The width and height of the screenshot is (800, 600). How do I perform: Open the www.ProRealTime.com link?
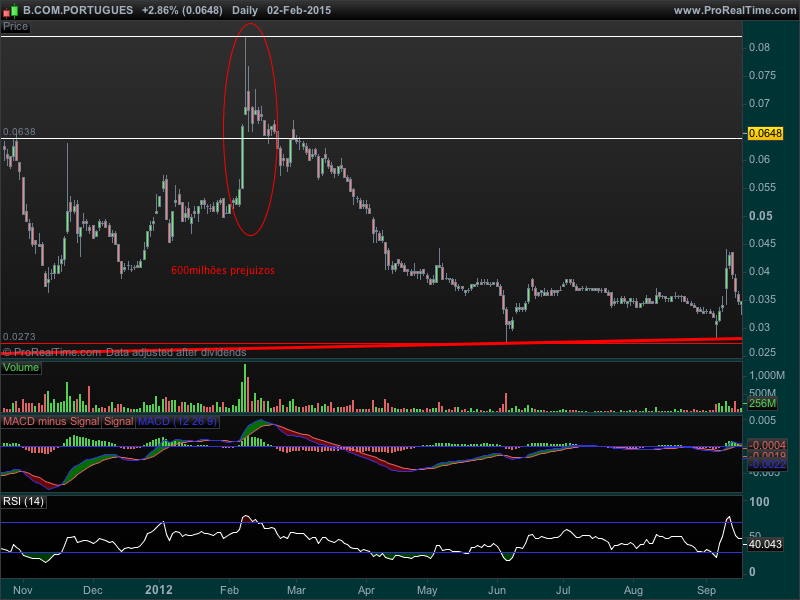[x=735, y=10]
